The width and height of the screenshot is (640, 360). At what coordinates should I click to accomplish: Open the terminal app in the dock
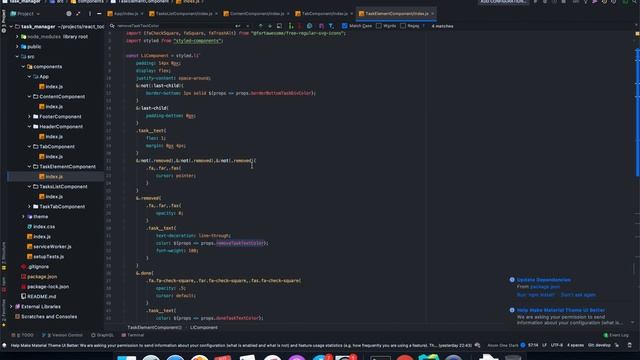tap(380, 358)
